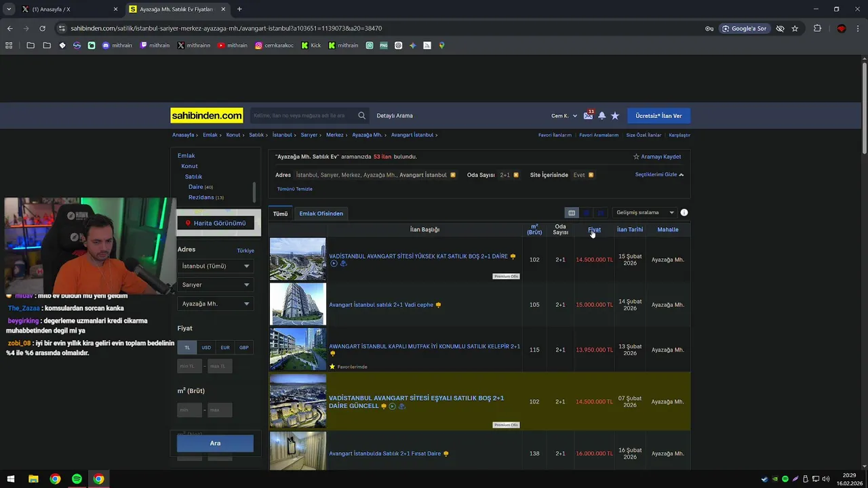Sort listings by İlan Tarihi column
Image resolution: width=868 pixels, height=488 pixels.
[x=630, y=230]
